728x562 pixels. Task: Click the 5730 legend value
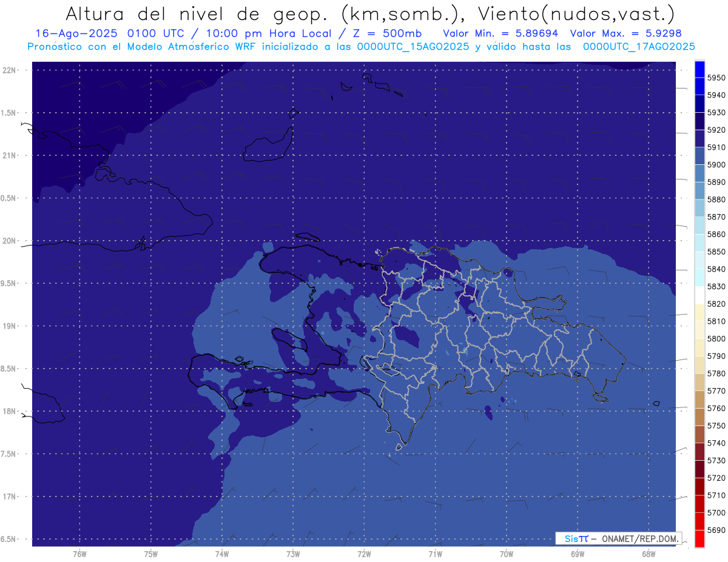click(716, 461)
